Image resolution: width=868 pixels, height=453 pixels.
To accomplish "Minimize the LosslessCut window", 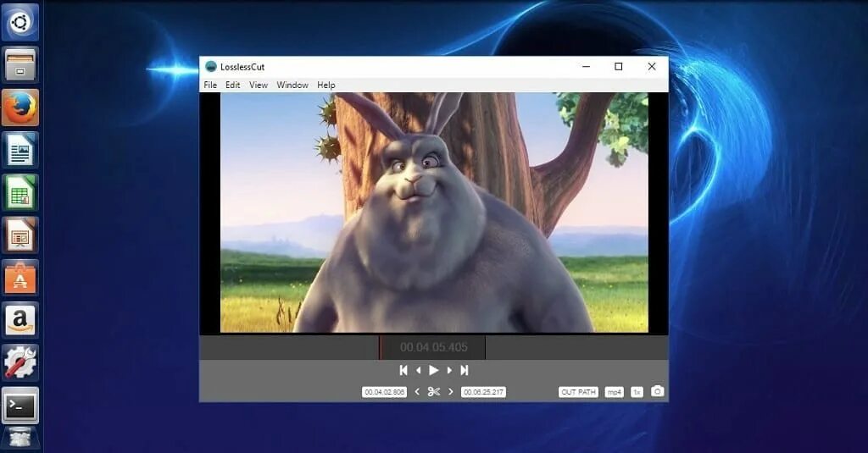I will click(587, 66).
